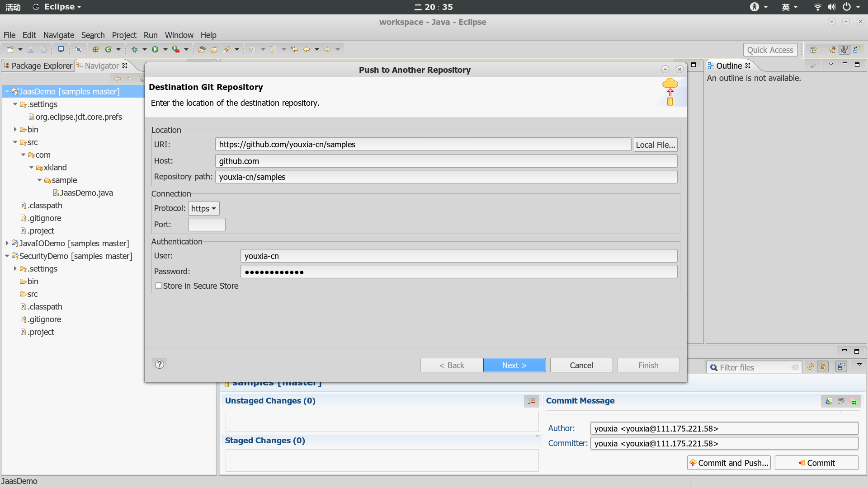Viewport: 868px width, 488px height.
Task: Open the Protocol https dropdown
Action: (x=203, y=208)
